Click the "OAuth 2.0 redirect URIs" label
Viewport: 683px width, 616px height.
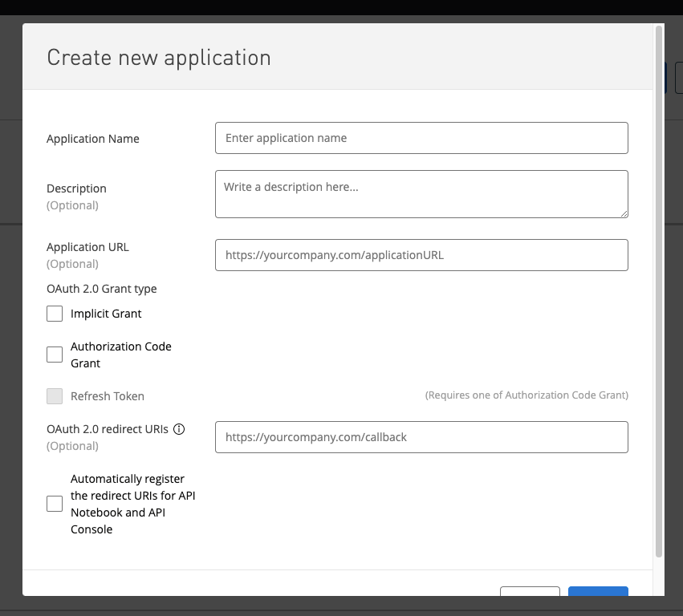coord(108,429)
